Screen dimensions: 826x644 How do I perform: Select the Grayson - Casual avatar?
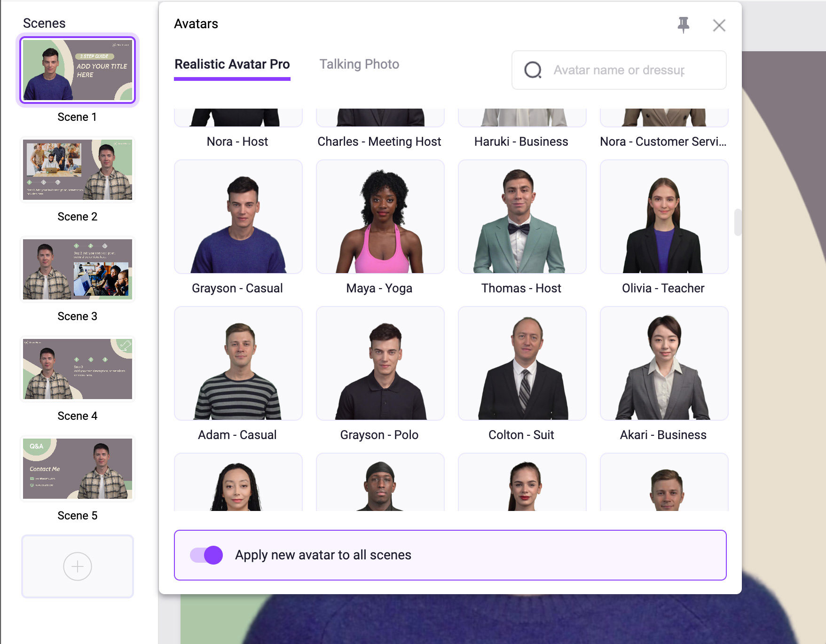coord(238,217)
